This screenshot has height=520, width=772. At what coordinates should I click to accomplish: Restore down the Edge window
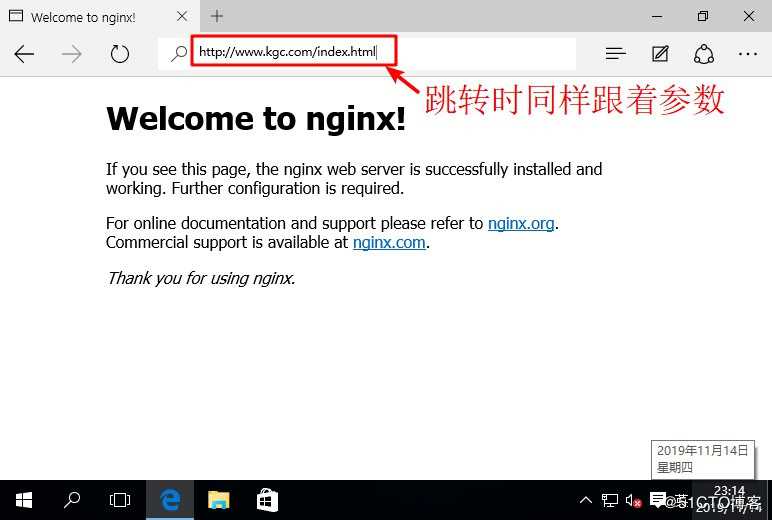click(x=703, y=16)
